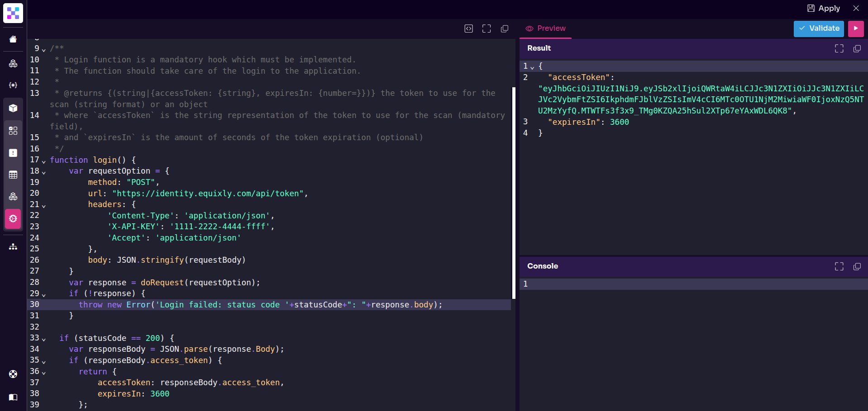Fold the statusCode if block at line 33

[44, 339]
